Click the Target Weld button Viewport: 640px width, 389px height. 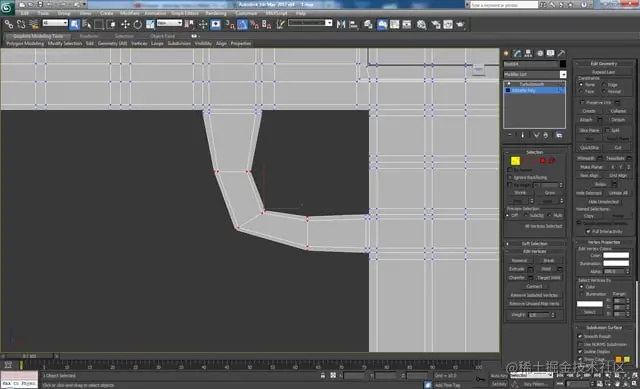point(549,278)
